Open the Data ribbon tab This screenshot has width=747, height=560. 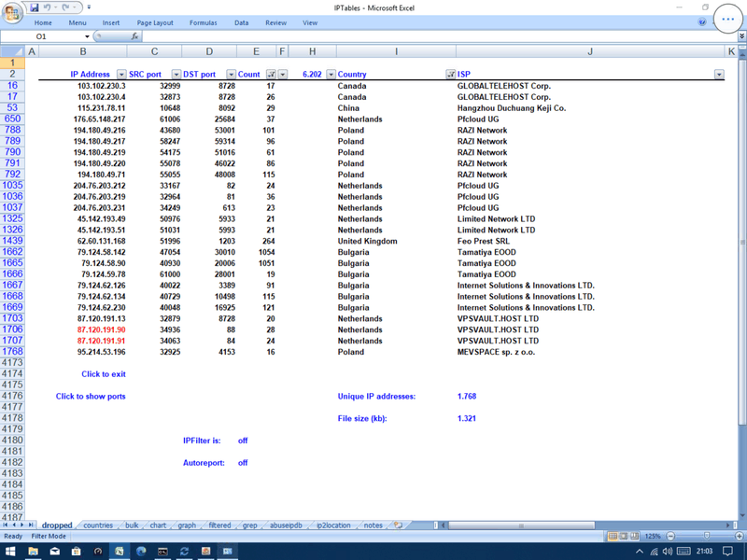point(242,22)
